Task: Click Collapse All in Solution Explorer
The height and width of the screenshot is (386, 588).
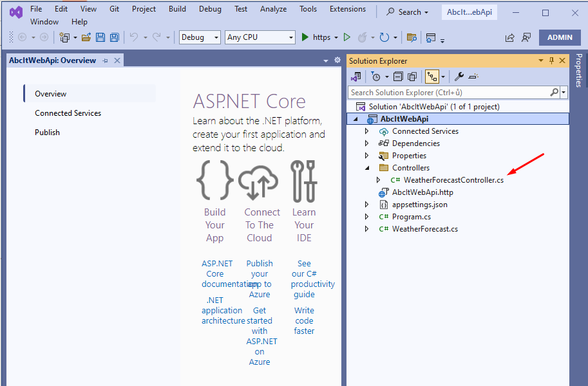Action: coord(398,77)
